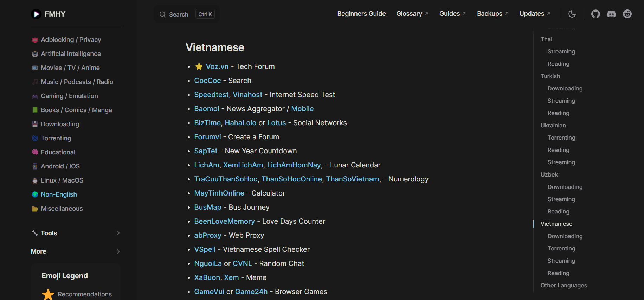Click the Downloading floppy disk icon

[x=35, y=124]
